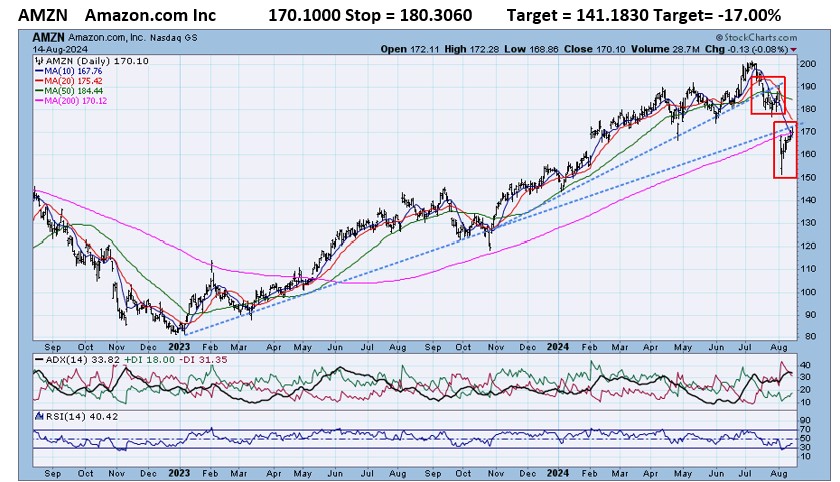The height and width of the screenshot is (482, 840).
Task: Click the AMZN Amazon.com Inc main title
Action: 117,15
